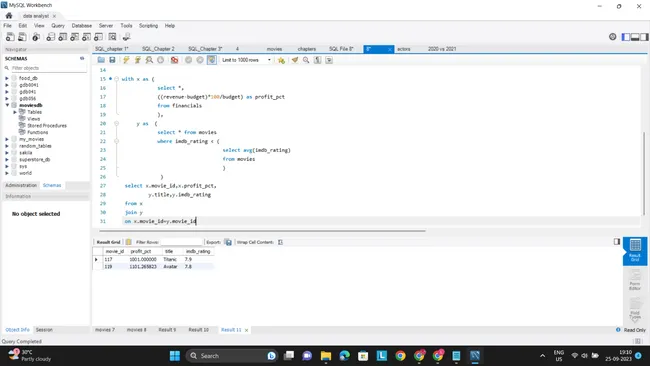This screenshot has height=366, width=650.
Task: Toggle Wrap Cell Content option
Action: click(280, 242)
